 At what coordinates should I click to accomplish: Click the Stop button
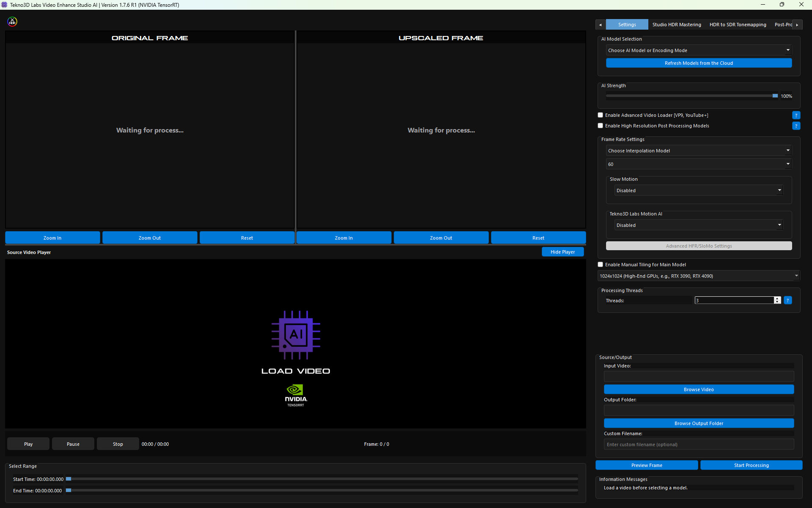tap(118, 444)
